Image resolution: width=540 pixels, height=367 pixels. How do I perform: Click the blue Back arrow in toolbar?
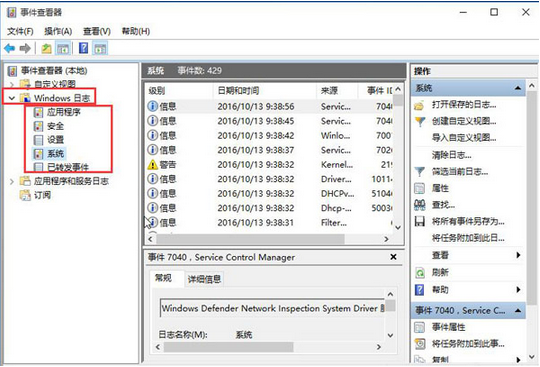(10, 48)
